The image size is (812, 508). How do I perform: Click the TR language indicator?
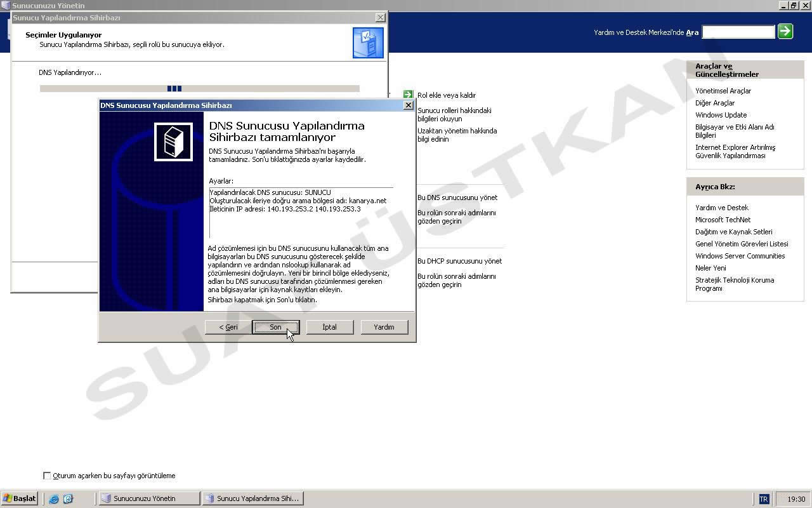[763, 499]
